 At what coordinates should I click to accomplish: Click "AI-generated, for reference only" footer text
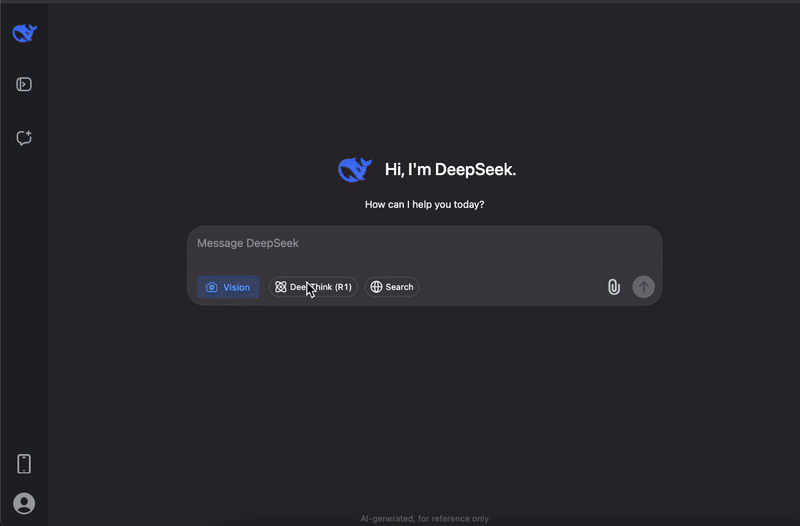point(424,519)
